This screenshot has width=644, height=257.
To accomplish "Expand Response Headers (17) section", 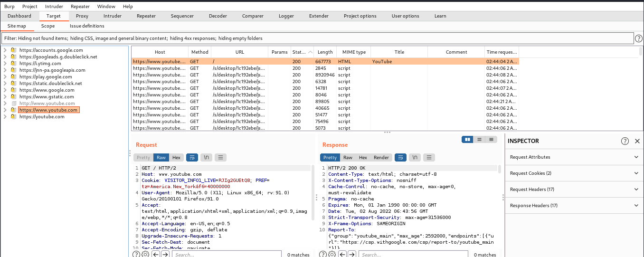I will click(574, 205).
